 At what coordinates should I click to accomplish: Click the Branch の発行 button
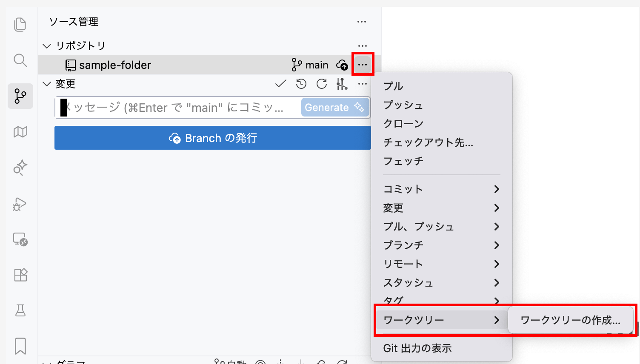point(212,138)
